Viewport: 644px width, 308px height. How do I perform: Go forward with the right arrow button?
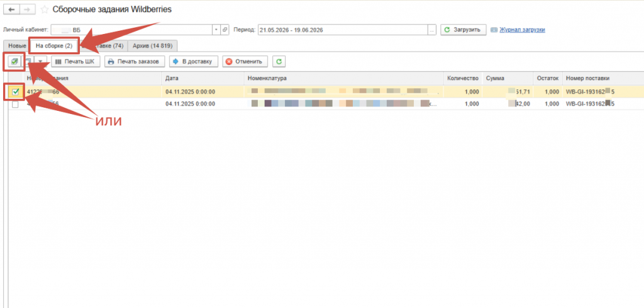pyautogui.click(x=28, y=9)
